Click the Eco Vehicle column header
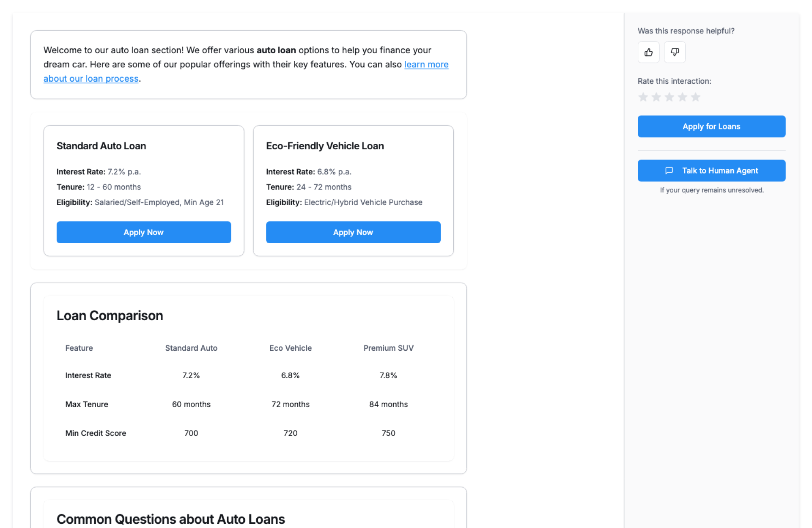Viewport: 812px width, 528px height. (x=291, y=348)
